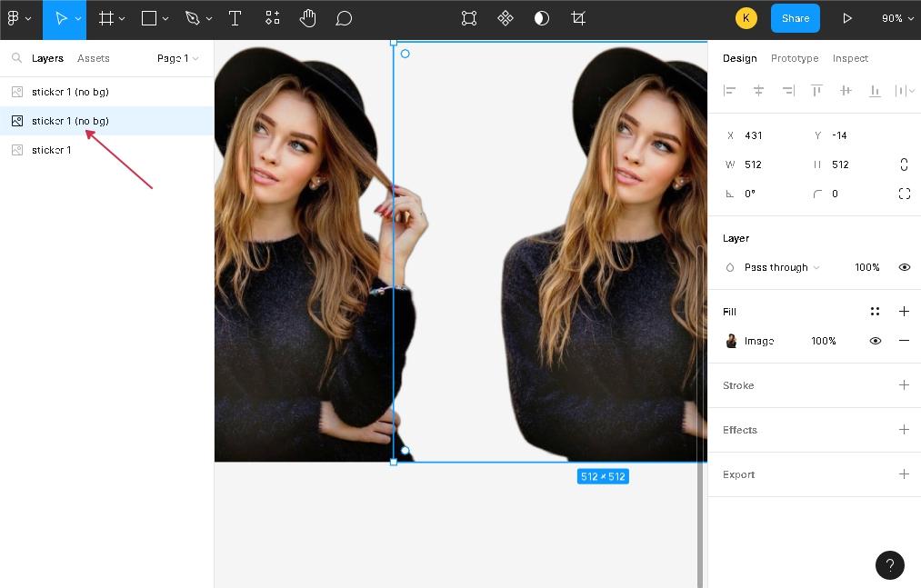Open the 90% zoom dropdown

pos(896,18)
